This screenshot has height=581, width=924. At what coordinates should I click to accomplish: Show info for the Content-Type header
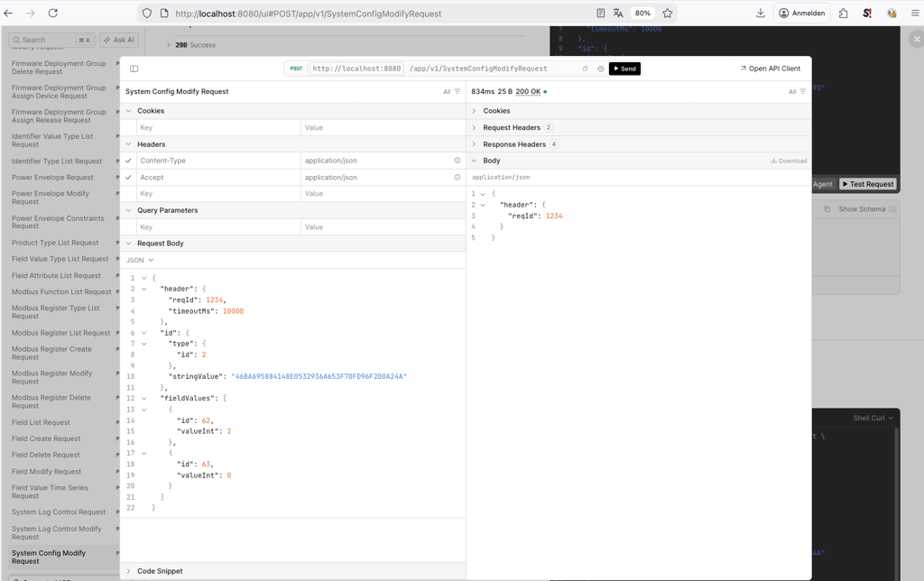click(457, 161)
